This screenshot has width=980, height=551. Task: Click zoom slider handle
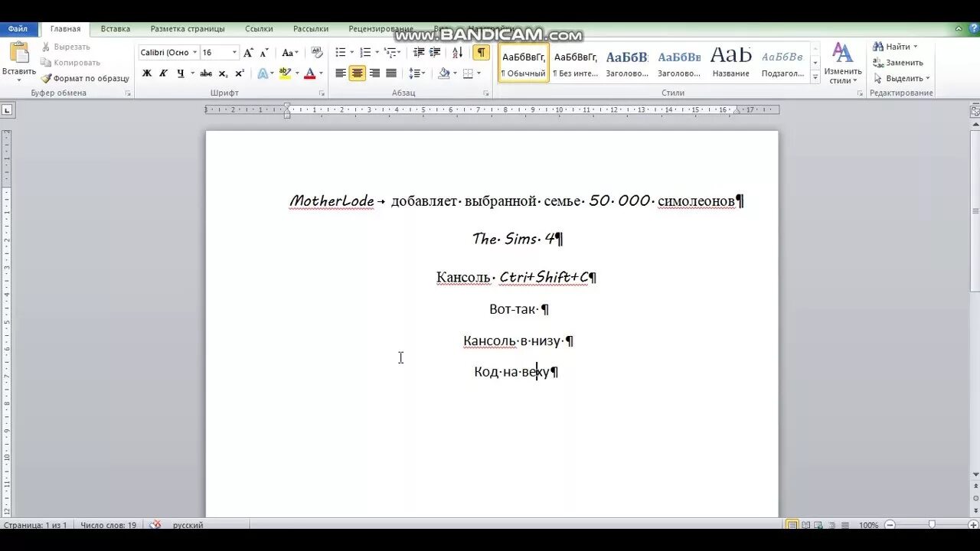pyautogui.click(x=932, y=525)
